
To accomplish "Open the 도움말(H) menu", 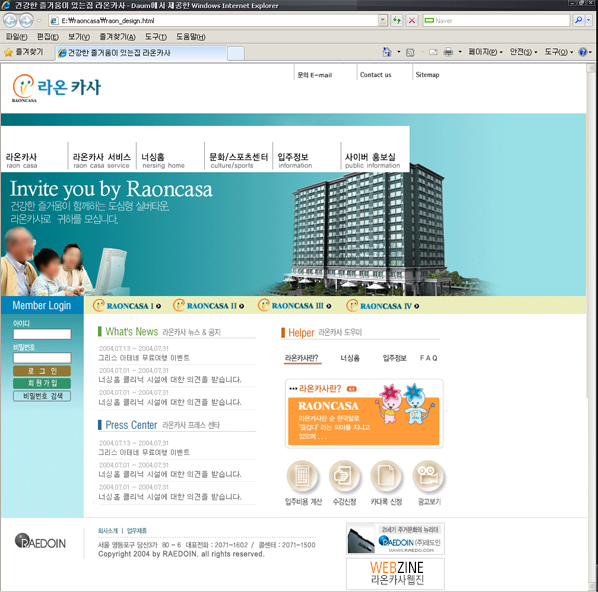I will [190, 37].
